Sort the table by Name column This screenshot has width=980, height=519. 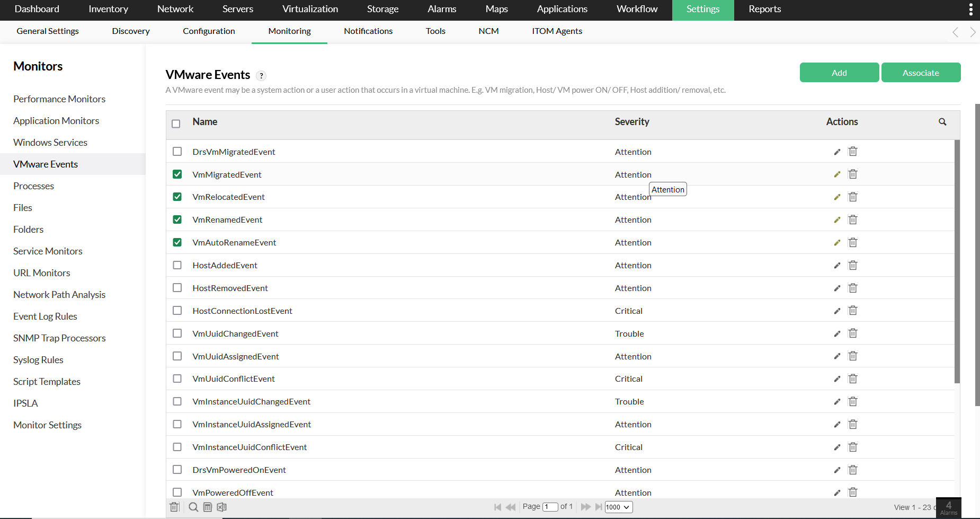pyautogui.click(x=205, y=122)
